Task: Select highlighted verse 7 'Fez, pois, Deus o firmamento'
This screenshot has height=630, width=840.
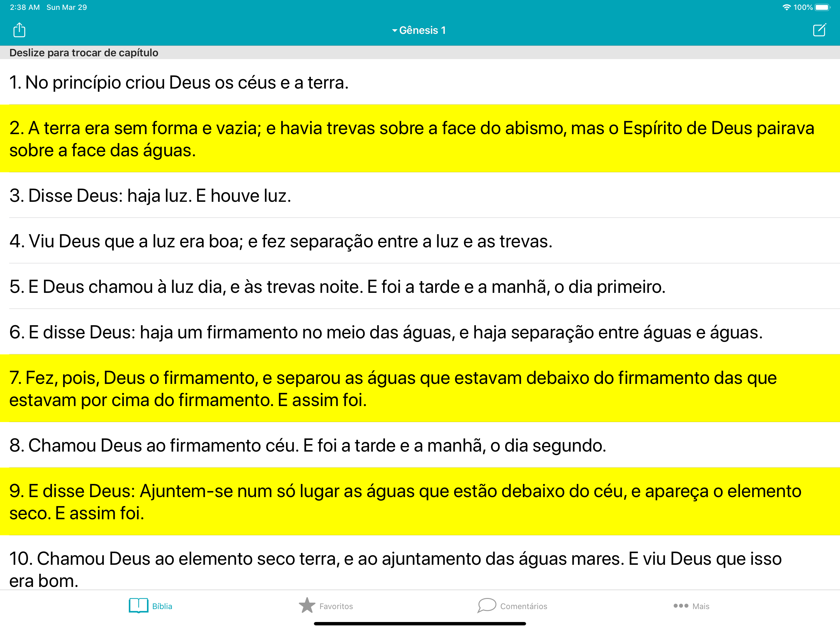Action: (420, 388)
